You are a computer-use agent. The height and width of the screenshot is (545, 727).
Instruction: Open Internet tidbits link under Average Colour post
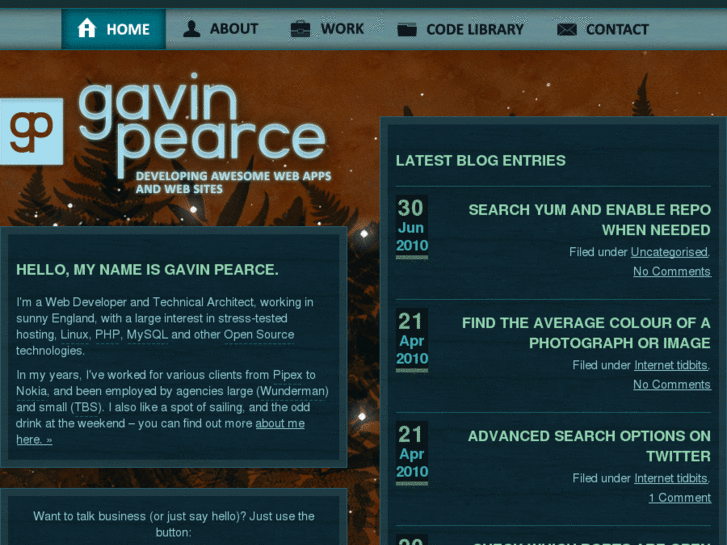tap(670, 365)
